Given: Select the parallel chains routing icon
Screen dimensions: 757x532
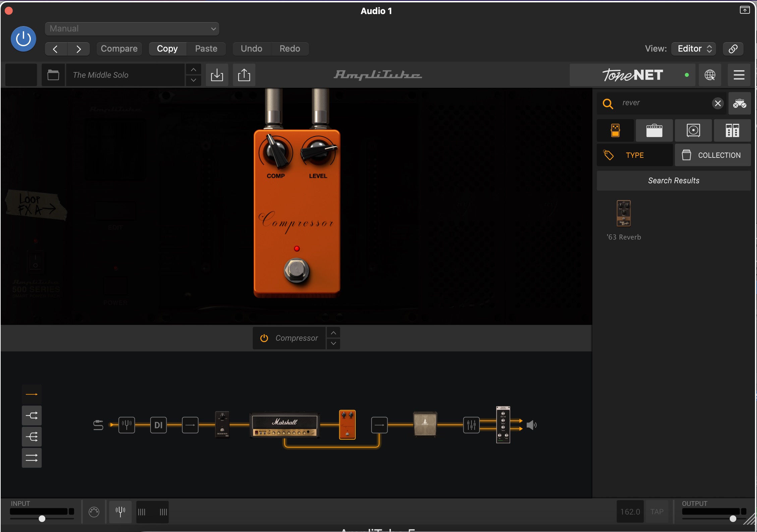Looking at the screenshot, I should [x=32, y=458].
